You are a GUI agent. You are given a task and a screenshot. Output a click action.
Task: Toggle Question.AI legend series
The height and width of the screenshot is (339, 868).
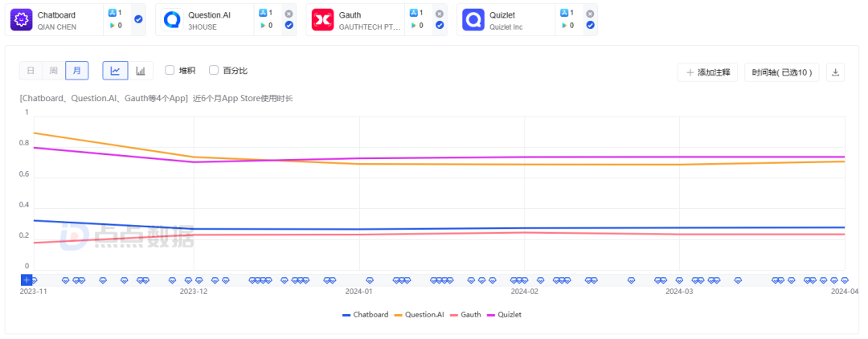[419, 315]
